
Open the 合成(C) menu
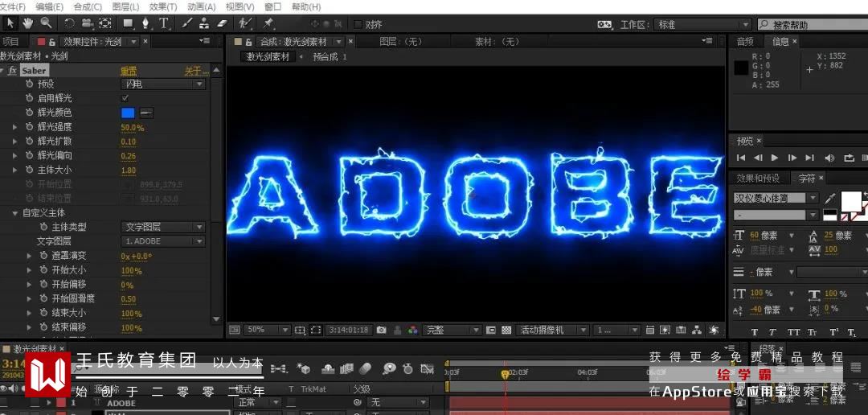click(88, 6)
